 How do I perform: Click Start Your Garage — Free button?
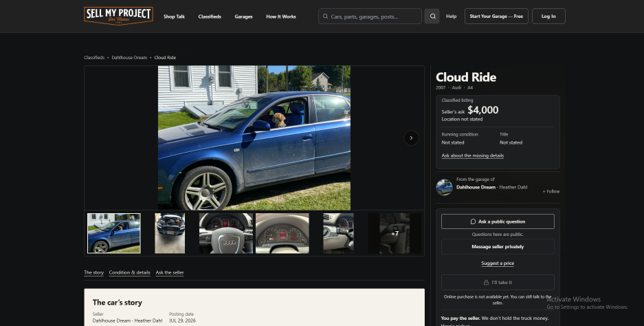[496, 17]
